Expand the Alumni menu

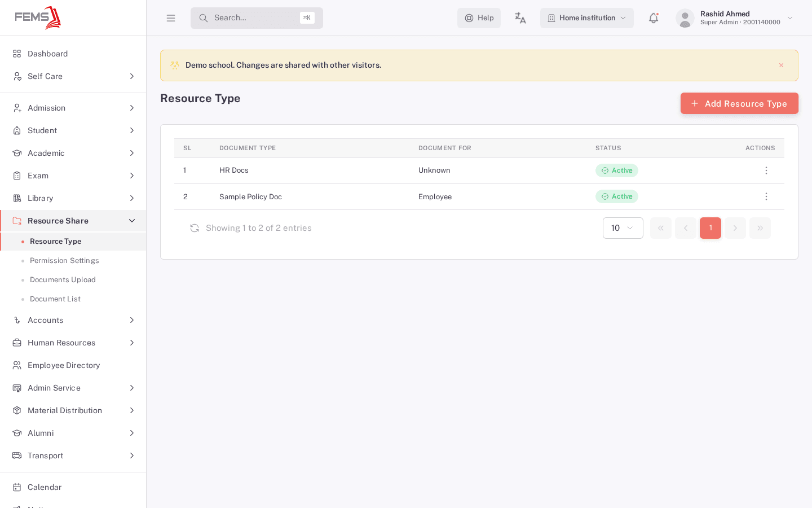[73, 433]
